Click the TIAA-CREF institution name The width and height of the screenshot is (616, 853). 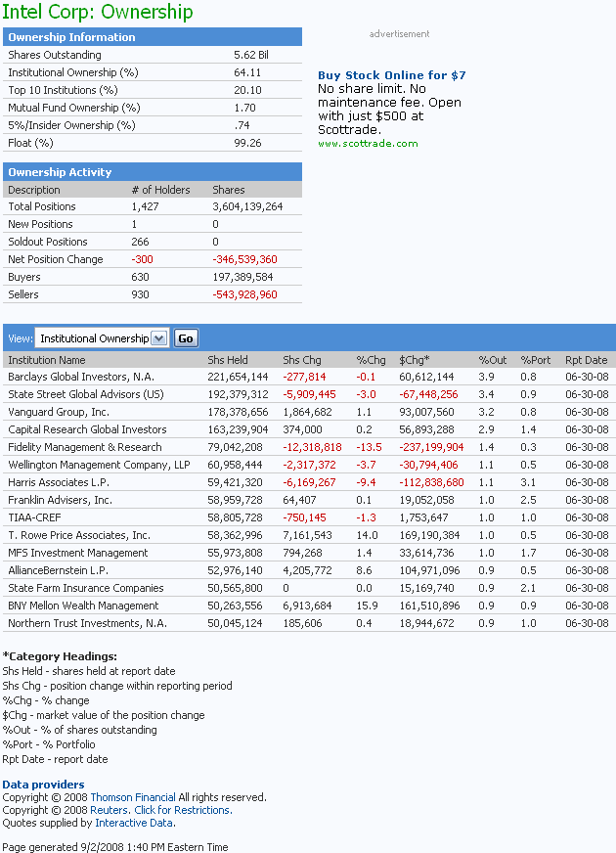click(35, 517)
